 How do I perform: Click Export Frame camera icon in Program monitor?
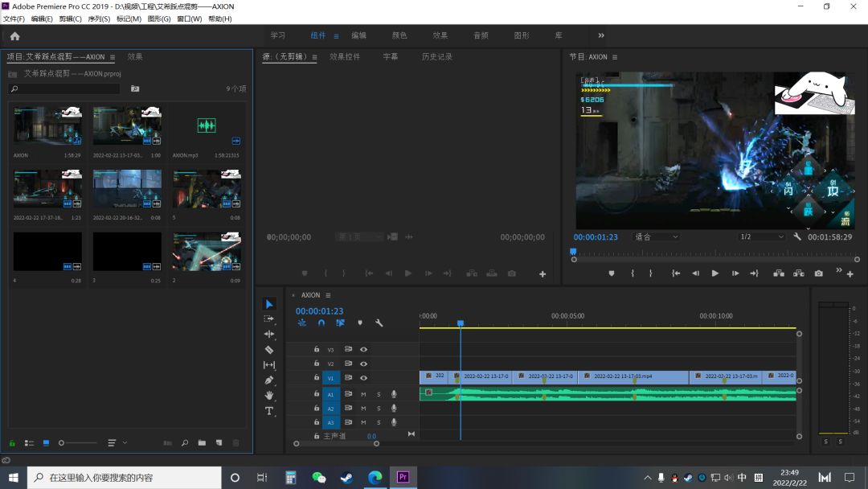coord(819,273)
